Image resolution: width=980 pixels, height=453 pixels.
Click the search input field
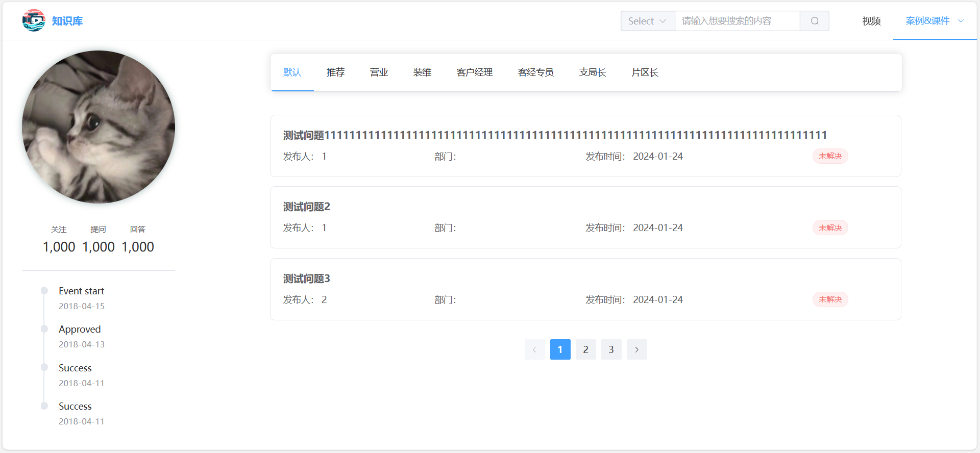[x=737, y=21]
